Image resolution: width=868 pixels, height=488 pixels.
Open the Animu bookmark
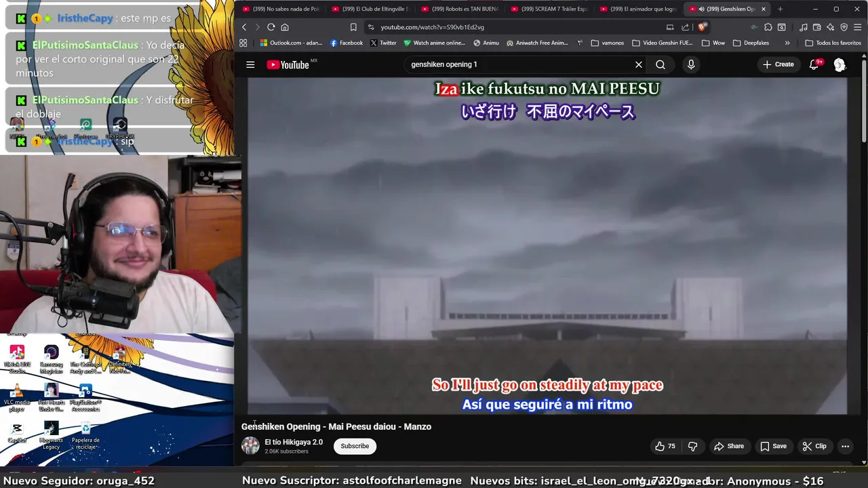[486, 43]
